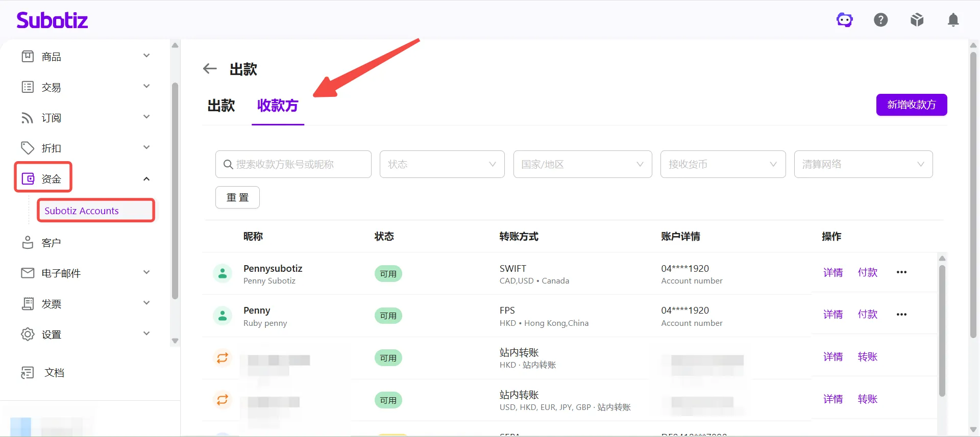Open Subotiz Accounts in sidebar
The image size is (980, 437).
96,211
